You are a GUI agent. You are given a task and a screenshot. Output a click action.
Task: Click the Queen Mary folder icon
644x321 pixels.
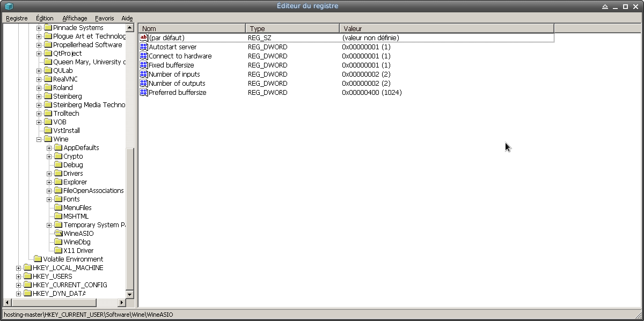[x=48, y=62]
